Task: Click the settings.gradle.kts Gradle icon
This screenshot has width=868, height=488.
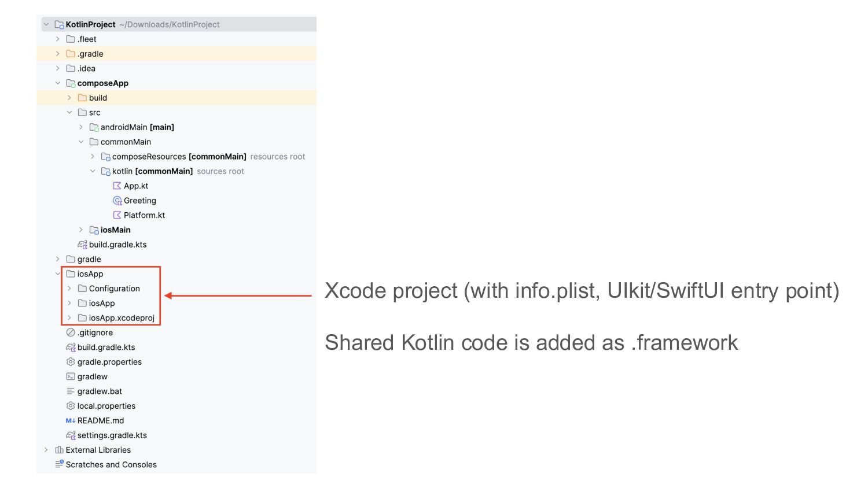Action: pos(71,435)
